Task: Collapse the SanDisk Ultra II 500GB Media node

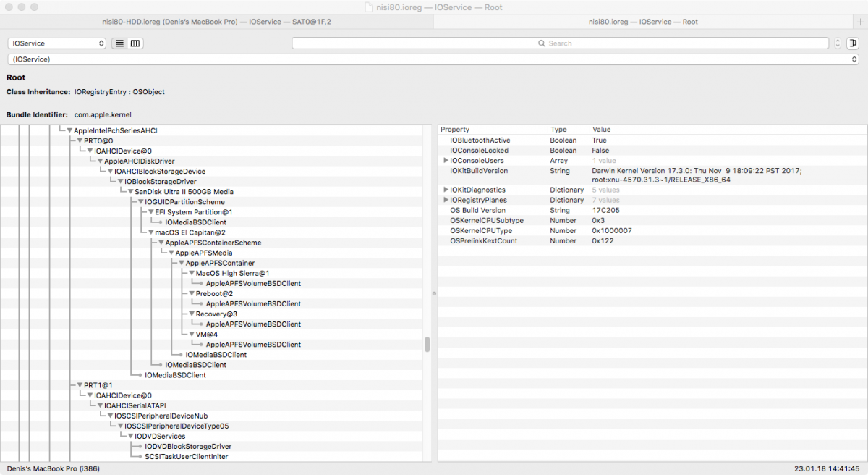Action: 130,192
